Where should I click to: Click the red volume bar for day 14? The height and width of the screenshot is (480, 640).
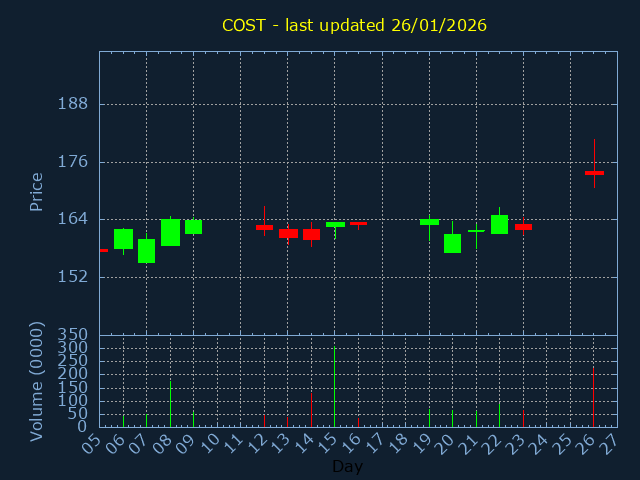point(311,410)
